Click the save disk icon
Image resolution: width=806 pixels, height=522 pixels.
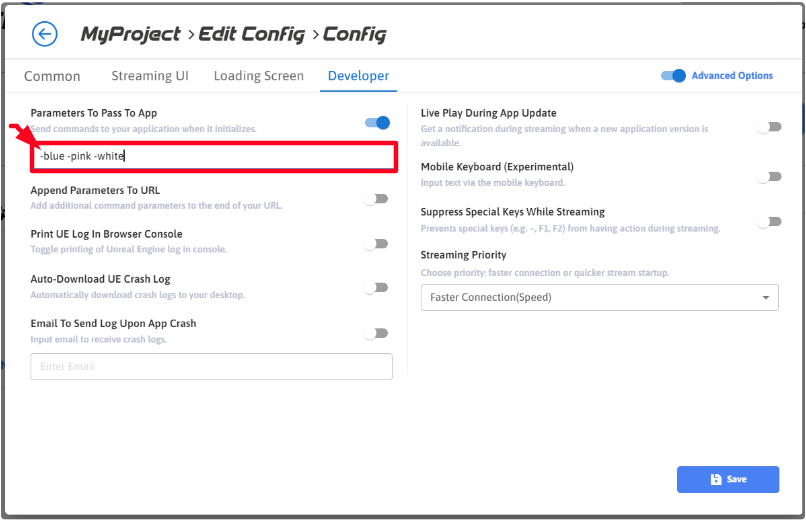tap(716, 480)
